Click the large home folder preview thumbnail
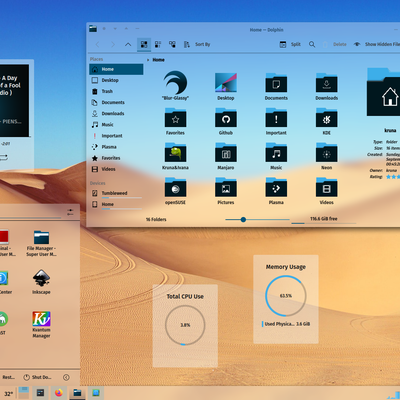 tap(384, 92)
